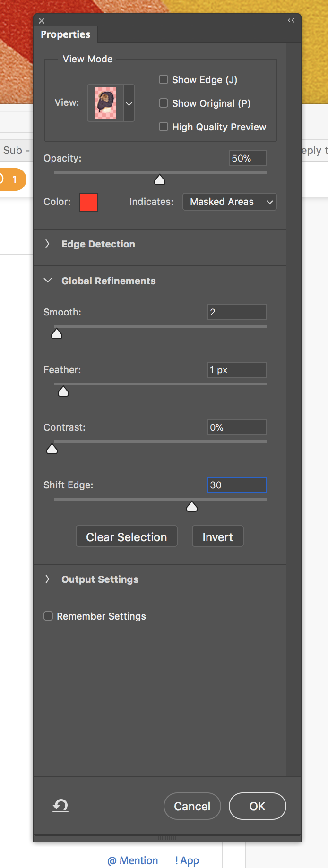328x868 pixels.
Task: Open the Masked Areas dropdown
Action: coord(229,202)
